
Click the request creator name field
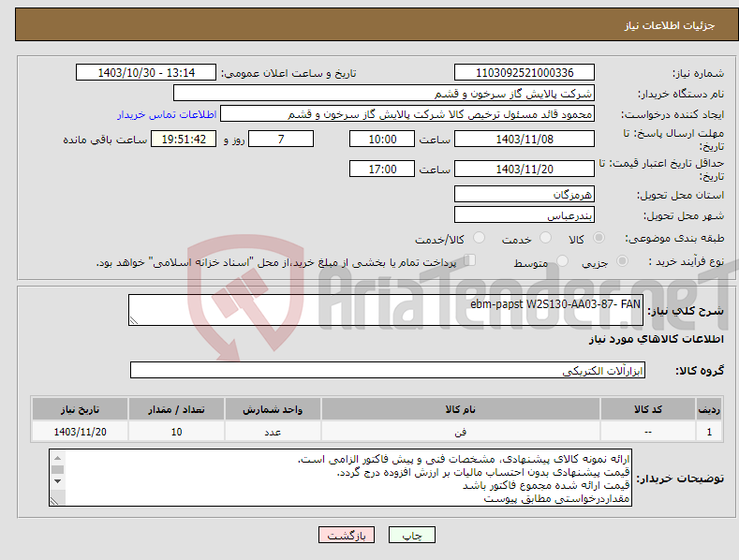pyautogui.click(x=407, y=114)
